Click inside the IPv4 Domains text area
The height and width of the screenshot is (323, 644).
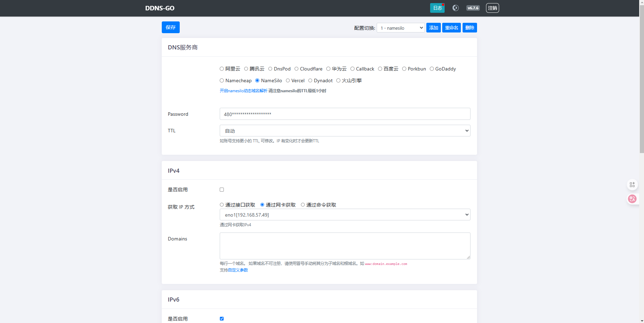click(x=345, y=246)
